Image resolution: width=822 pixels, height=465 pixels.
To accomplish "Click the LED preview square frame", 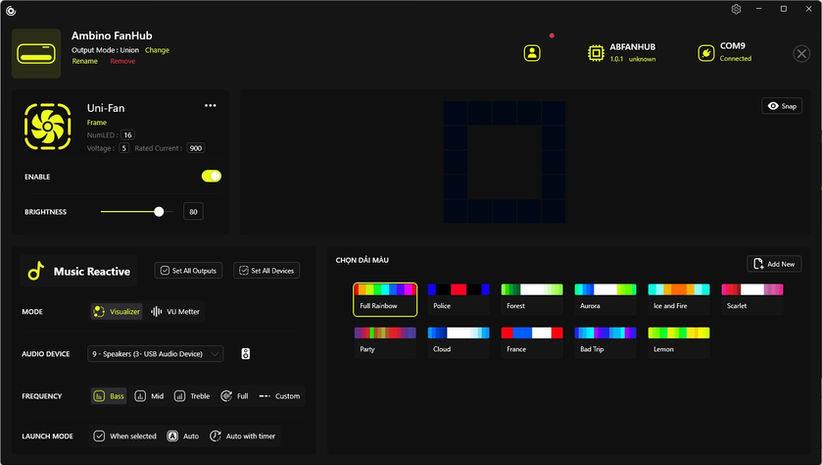I will 504,162.
